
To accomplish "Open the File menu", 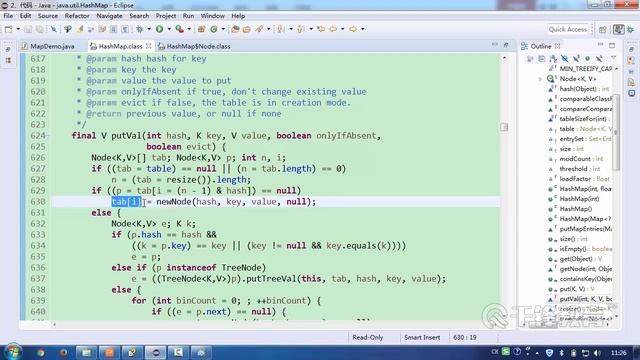I will coord(8,16).
